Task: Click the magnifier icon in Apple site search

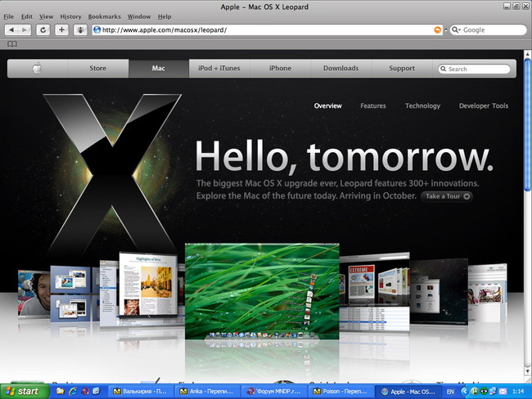Action: [x=443, y=69]
